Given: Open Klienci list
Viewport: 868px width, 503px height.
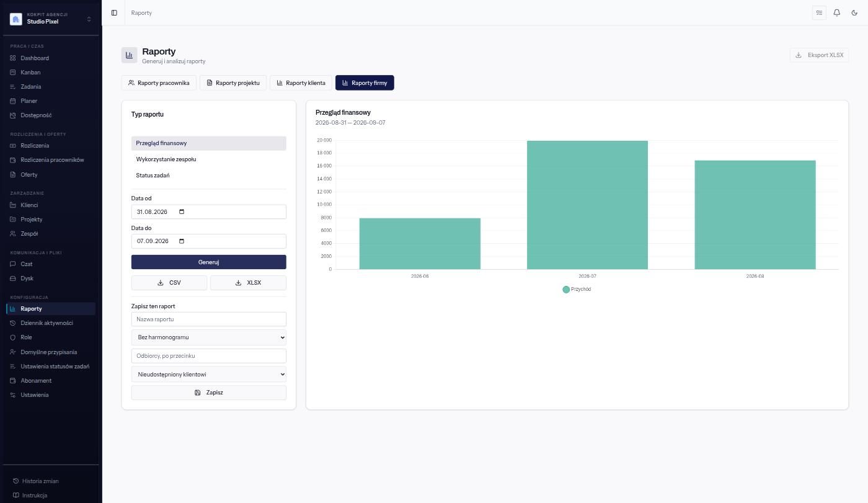Looking at the screenshot, I should [x=51, y=205].
